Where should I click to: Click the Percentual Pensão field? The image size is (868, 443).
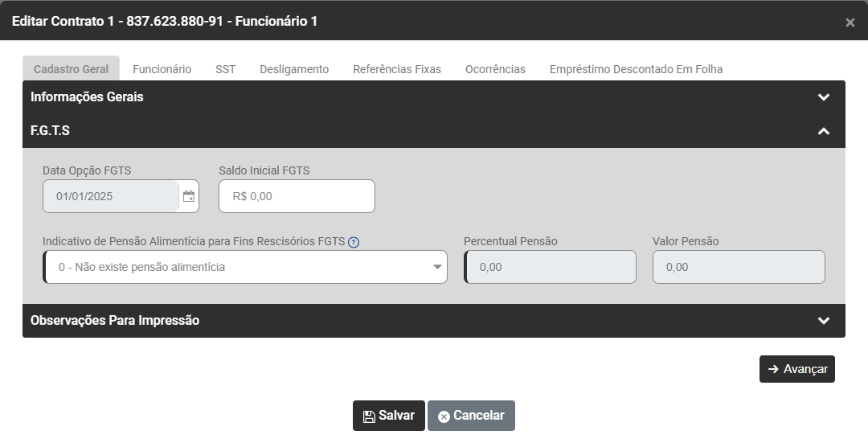pos(551,267)
